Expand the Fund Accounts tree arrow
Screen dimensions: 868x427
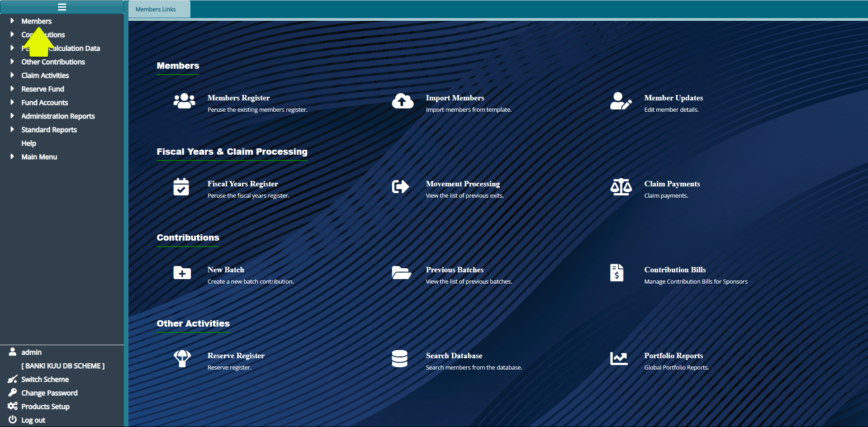tap(12, 102)
